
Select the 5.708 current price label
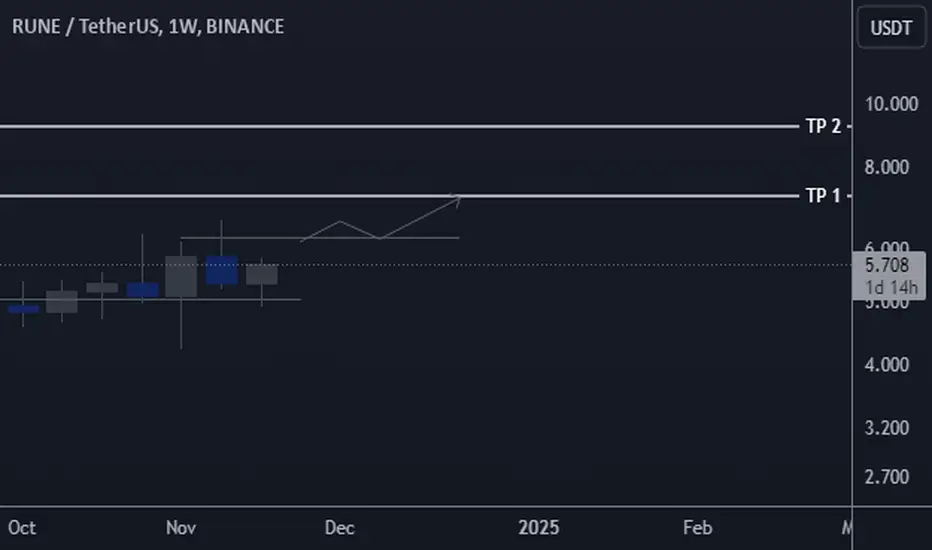click(887, 265)
